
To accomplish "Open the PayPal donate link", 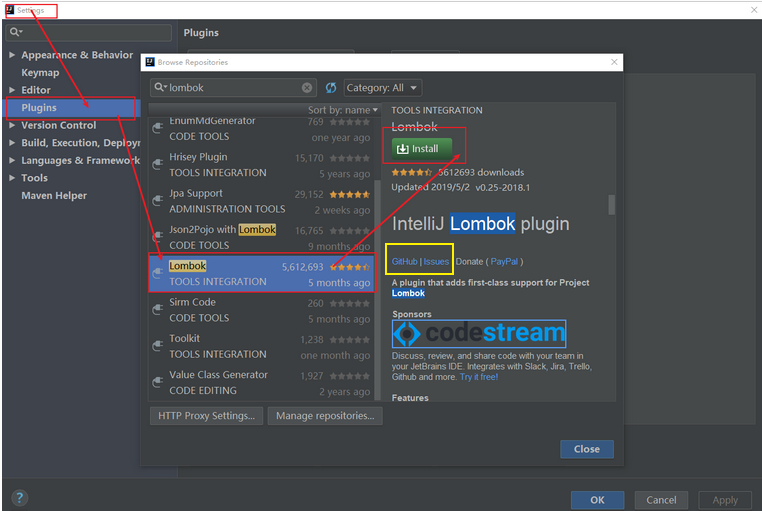I will pos(504,262).
